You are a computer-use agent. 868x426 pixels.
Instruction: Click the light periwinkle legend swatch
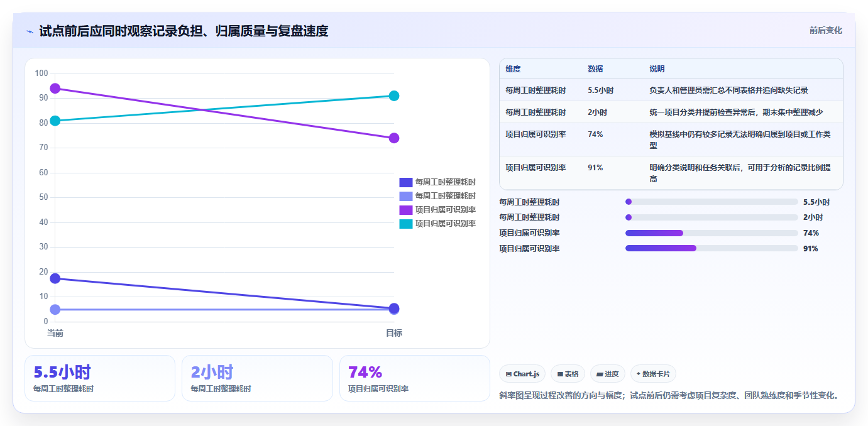pyautogui.click(x=406, y=196)
